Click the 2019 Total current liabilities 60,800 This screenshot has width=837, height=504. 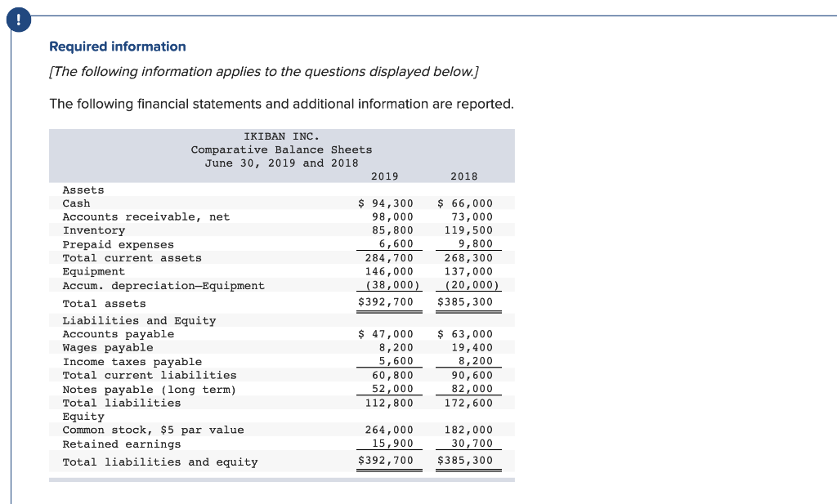pyautogui.click(x=392, y=376)
